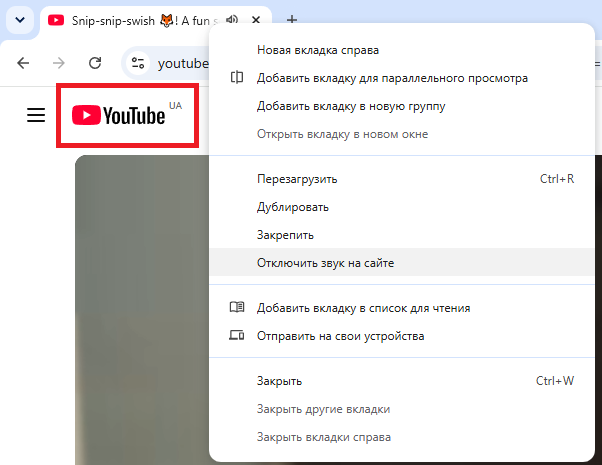The height and width of the screenshot is (465, 602).
Task: Reload the page with refresh icon
Action: pyautogui.click(x=95, y=63)
